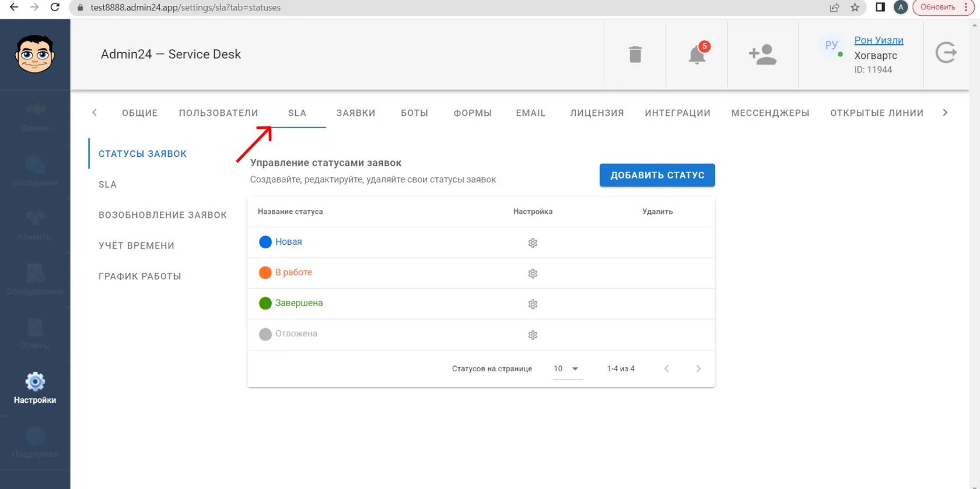Click the orange color dot of В работе

click(x=265, y=273)
